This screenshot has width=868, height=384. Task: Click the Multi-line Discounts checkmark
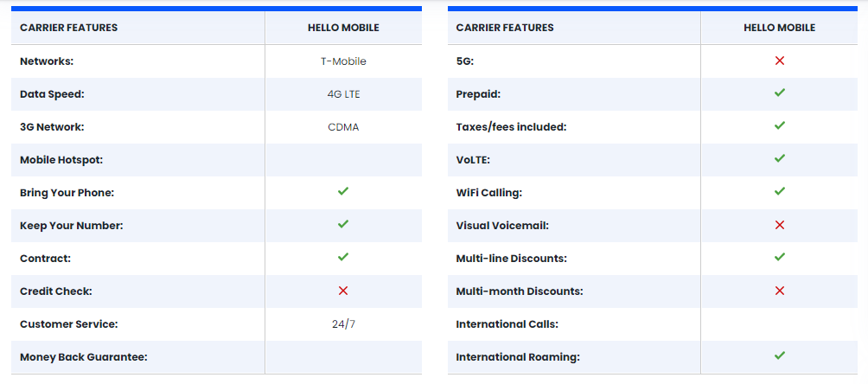[x=780, y=257]
